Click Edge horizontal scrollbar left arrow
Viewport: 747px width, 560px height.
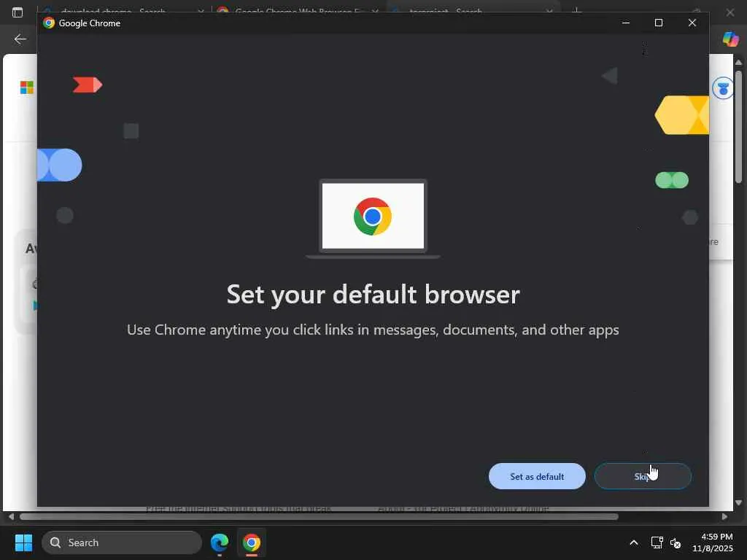[11, 517]
